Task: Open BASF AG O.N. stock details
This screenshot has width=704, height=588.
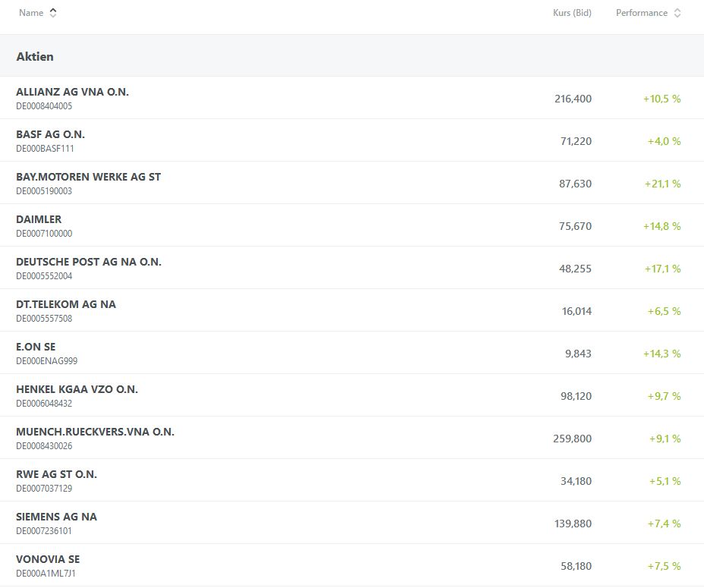Action: click(50, 134)
